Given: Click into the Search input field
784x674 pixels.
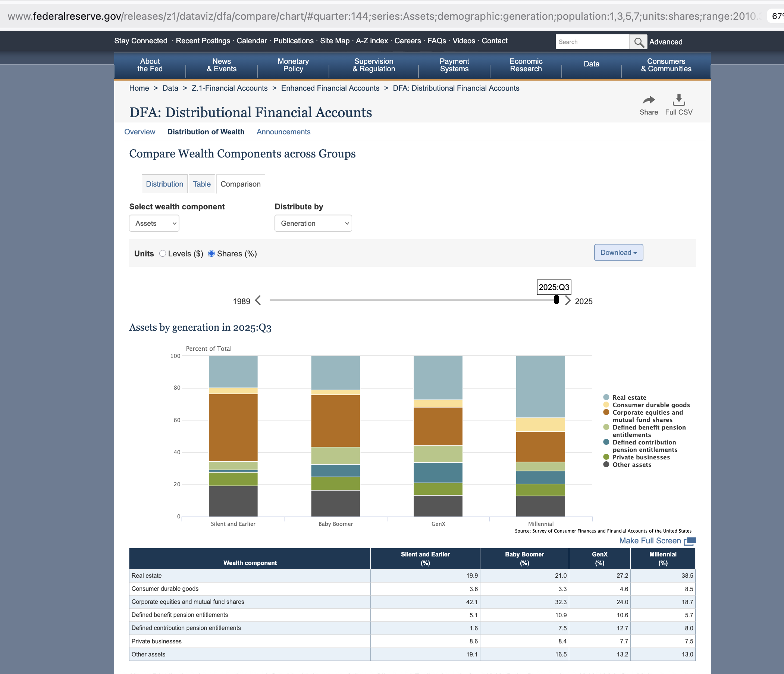Looking at the screenshot, I should point(592,42).
